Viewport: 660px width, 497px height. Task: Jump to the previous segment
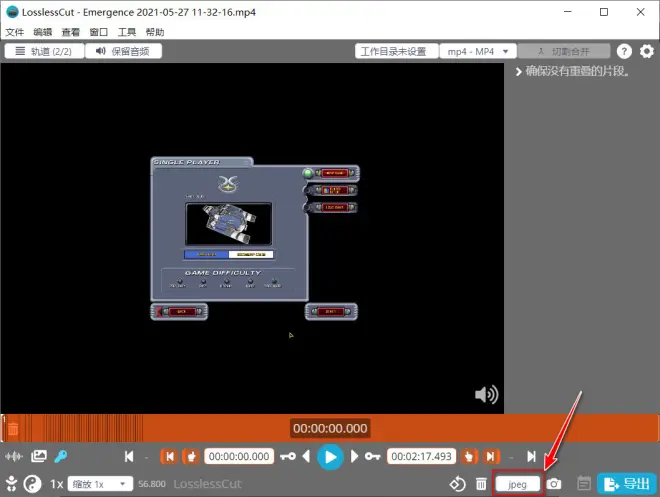(x=129, y=457)
